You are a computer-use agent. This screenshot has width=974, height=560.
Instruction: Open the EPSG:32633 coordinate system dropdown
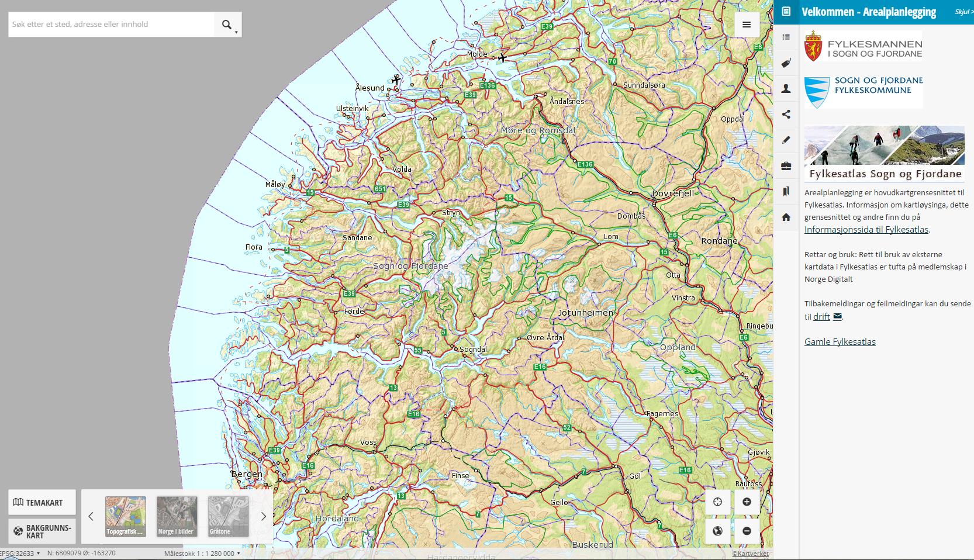[20, 553]
